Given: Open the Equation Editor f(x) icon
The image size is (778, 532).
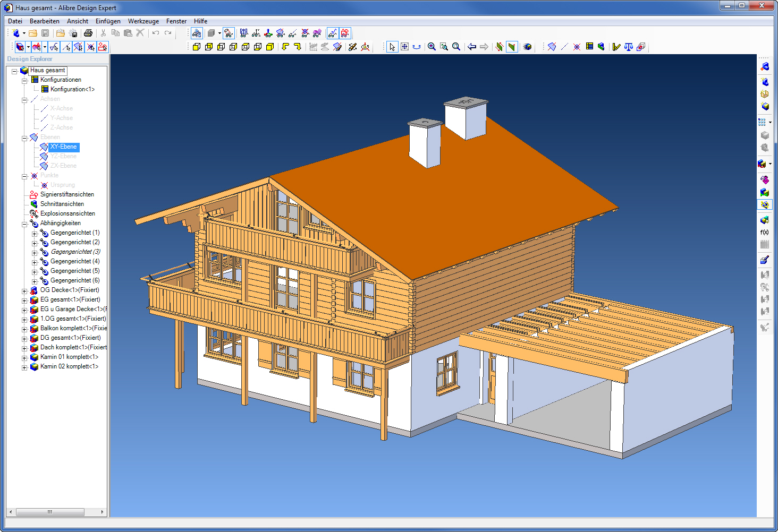Looking at the screenshot, I should (765, 233).
